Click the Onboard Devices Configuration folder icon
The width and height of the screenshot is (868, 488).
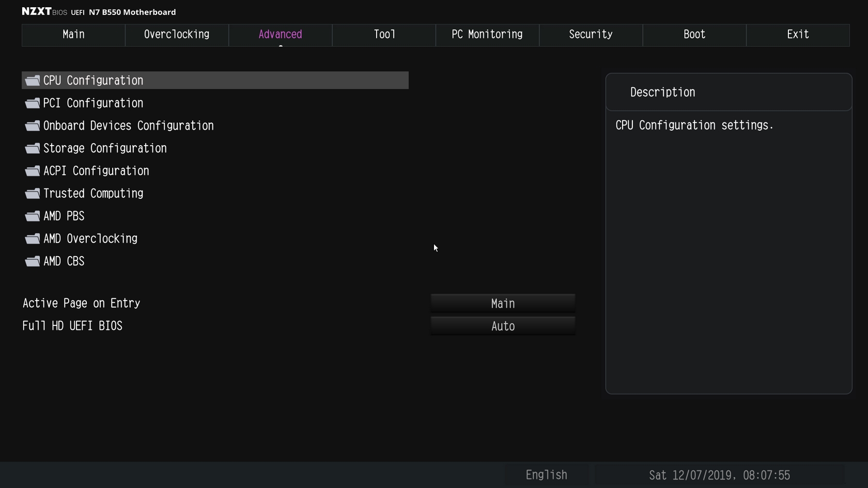point(33,125)
